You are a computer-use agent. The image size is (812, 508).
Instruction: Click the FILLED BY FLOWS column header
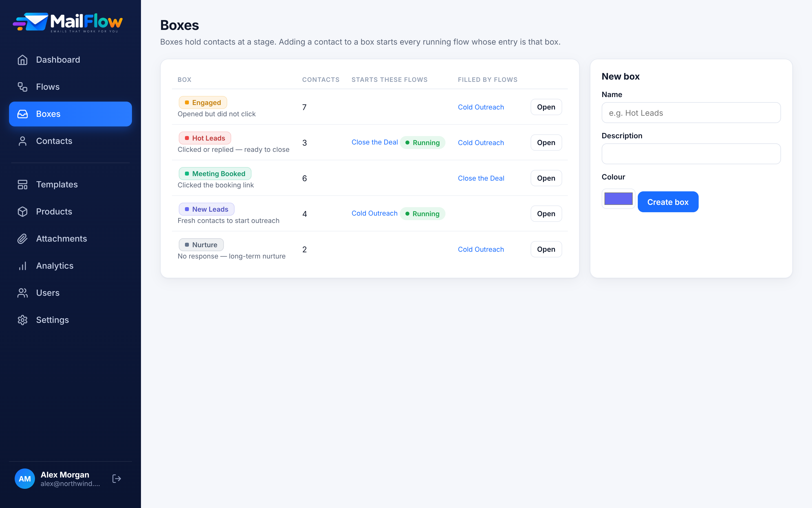[487, 80]
